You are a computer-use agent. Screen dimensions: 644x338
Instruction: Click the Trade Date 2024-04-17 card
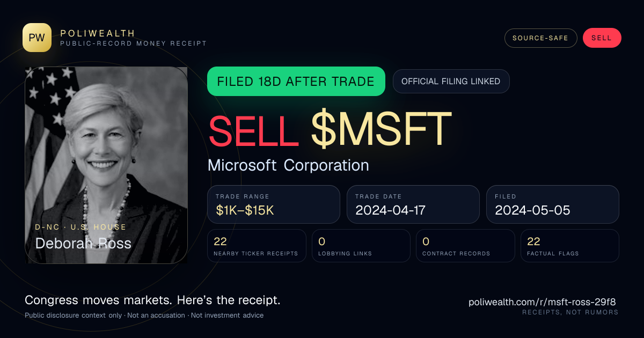pyautogui.click(x=413, y=204)
